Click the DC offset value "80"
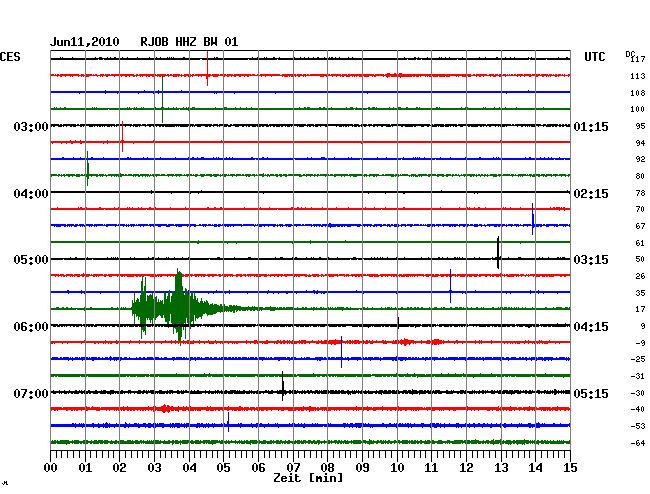The width and height of the screenshot is (650, 494). coord(640,176)
